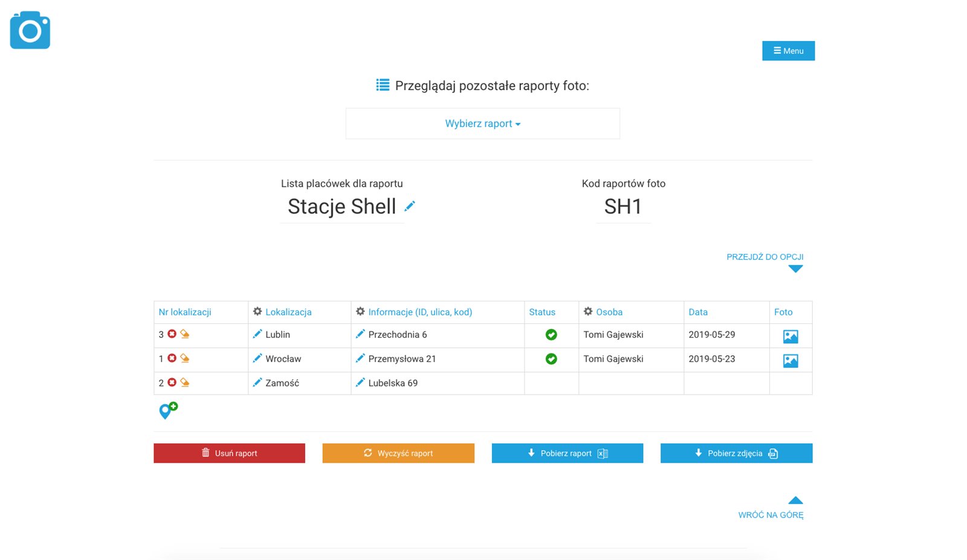Click pencil icon next to Zamość
Viewport: 967px width, 560px height.
(x=257, y=382)
